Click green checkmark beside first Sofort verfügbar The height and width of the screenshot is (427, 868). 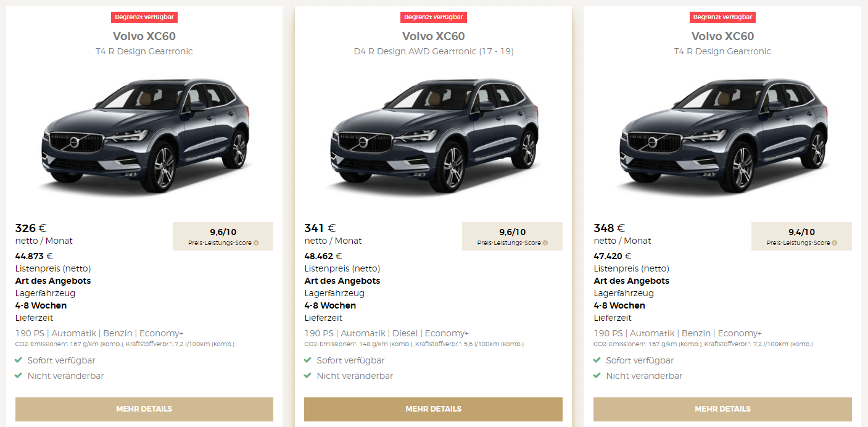pyautogui.click(x=19, y=360)
